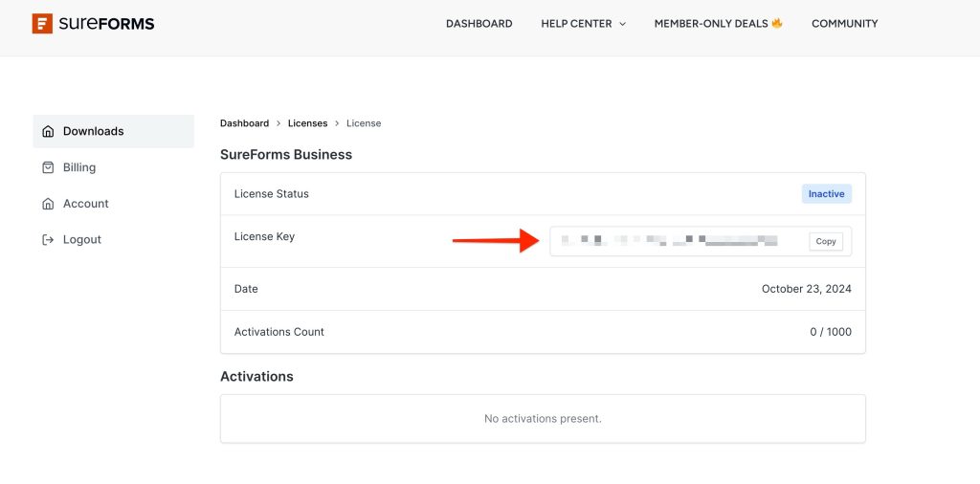This screenshot has width=980, height=484.
Task: Click the Inactive license status badge
Action: click(826, 193)
